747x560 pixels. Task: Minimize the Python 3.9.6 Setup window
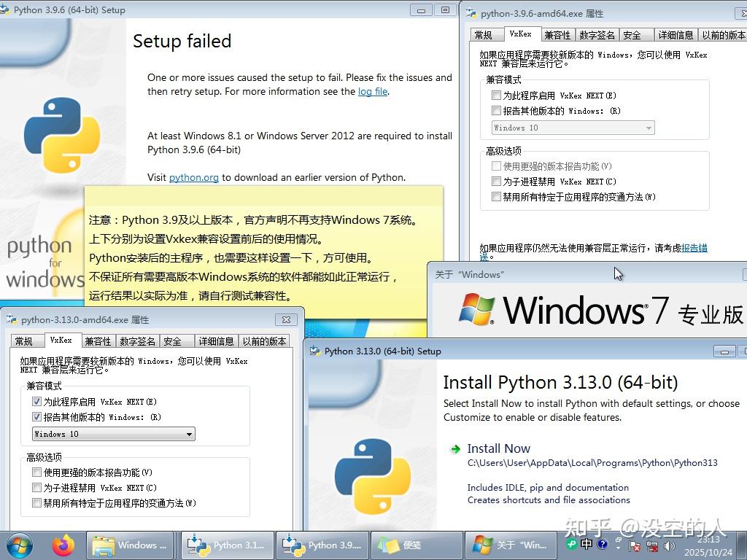[421, 10]
